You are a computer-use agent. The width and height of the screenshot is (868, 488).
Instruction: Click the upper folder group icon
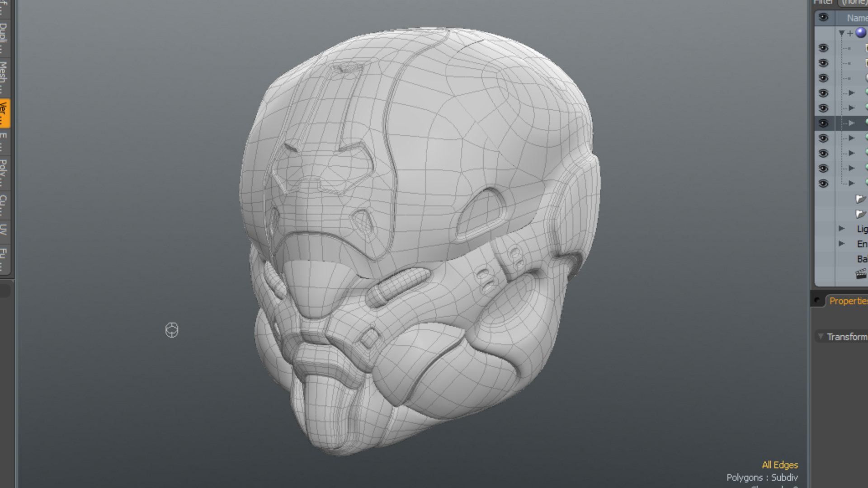point(860,199)
